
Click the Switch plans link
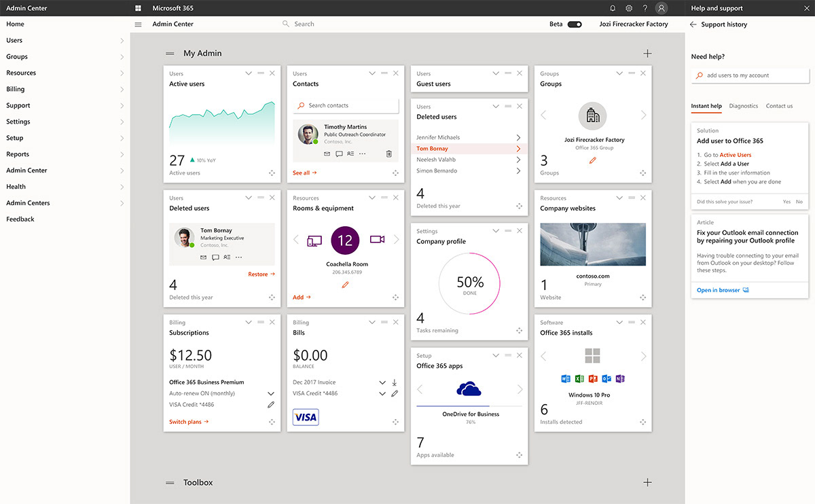(188, 422)
